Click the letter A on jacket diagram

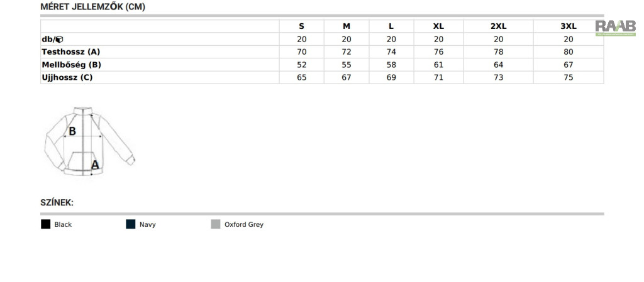(95, 165)
